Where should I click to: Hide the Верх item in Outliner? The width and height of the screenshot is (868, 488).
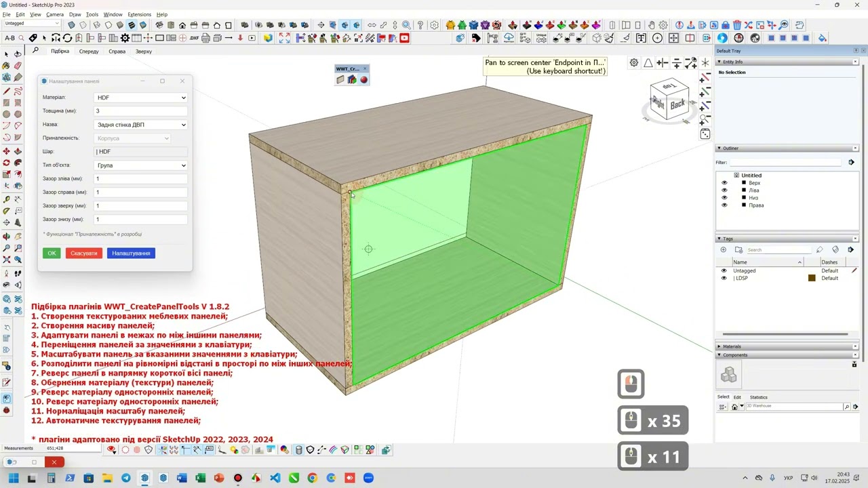click(x=724, y=183)
